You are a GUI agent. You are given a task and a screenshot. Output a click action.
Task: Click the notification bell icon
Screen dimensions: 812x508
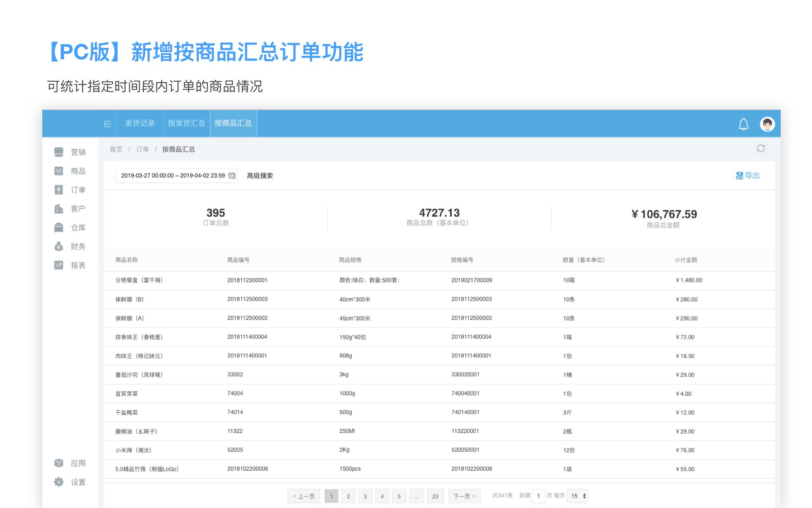[x=743, y=124]
